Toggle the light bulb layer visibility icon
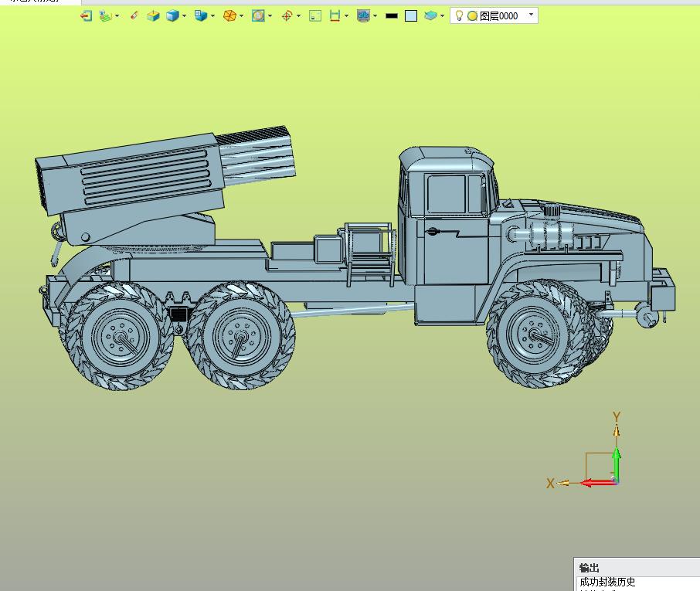The width and height of the screenshot is (700, 591). (x=458, y=15)
